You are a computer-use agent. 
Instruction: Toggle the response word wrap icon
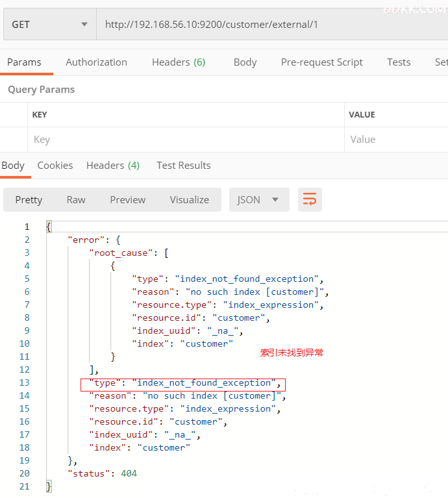pos(310,199)
